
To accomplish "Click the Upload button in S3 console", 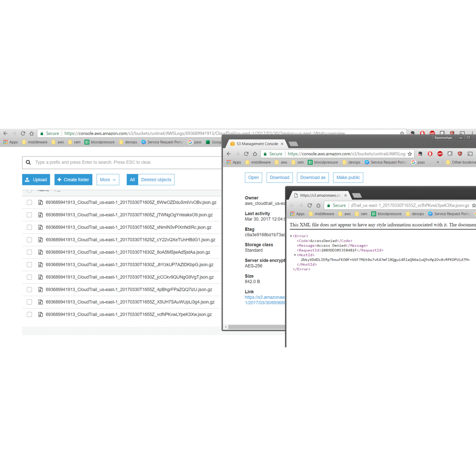I will (36, 180).
